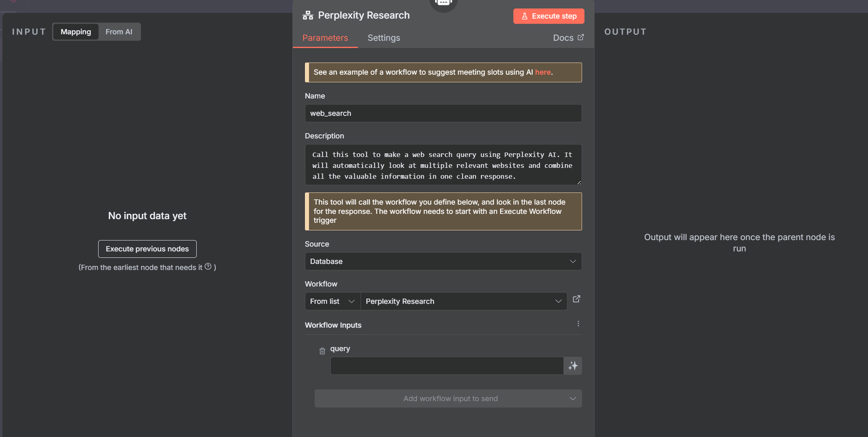Click the flask icon in Execute step

[525, 16]
